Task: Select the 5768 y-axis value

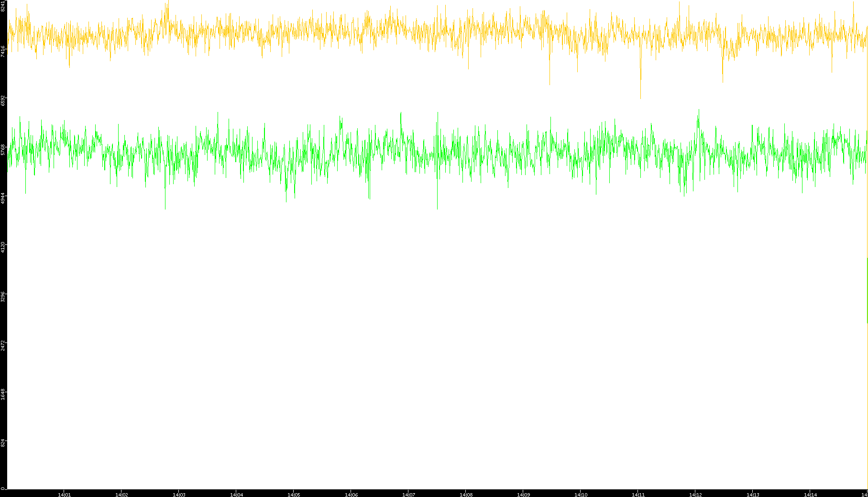Action: tap(3, 150)
